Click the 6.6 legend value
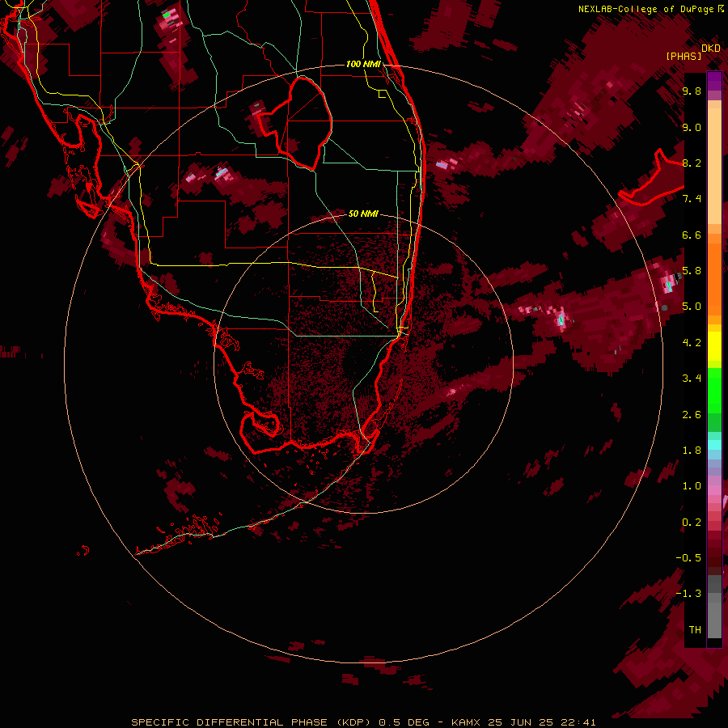Viewport: 728px width, 728px height. coord(692,235)
